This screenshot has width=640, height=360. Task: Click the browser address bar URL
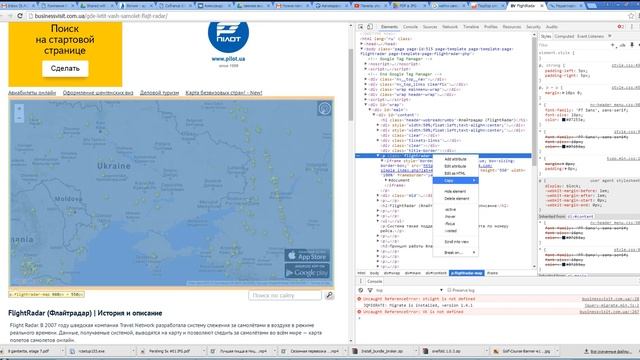coord(101,16)
